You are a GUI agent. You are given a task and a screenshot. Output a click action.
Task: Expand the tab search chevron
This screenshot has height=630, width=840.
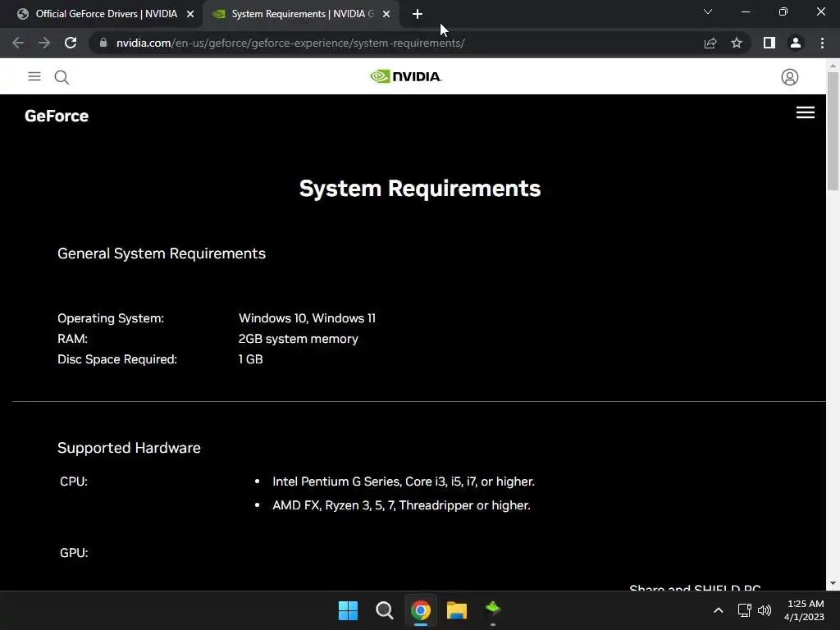click(x=708, y=11)
